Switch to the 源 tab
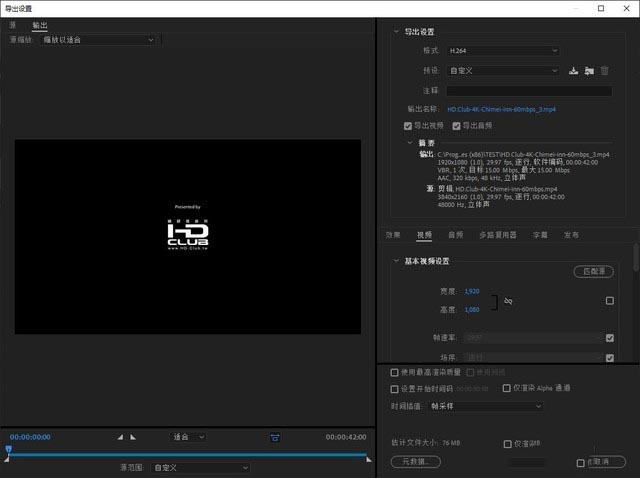The width and height of the screenshot is (640, 478). click(13, 25)
